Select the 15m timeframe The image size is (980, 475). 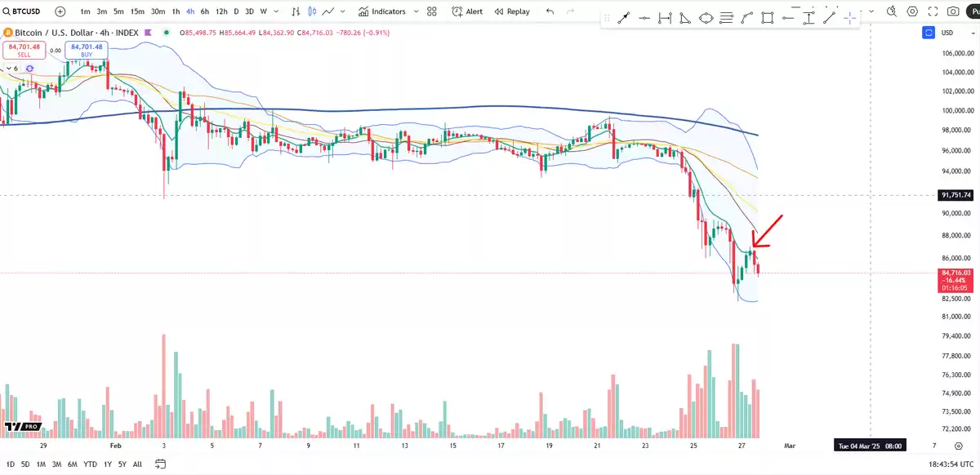138,11
